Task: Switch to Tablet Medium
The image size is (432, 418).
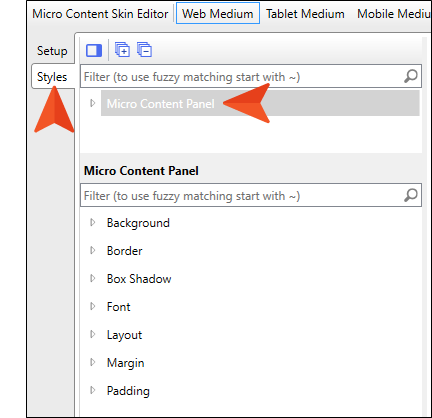Action: (305, 14)
